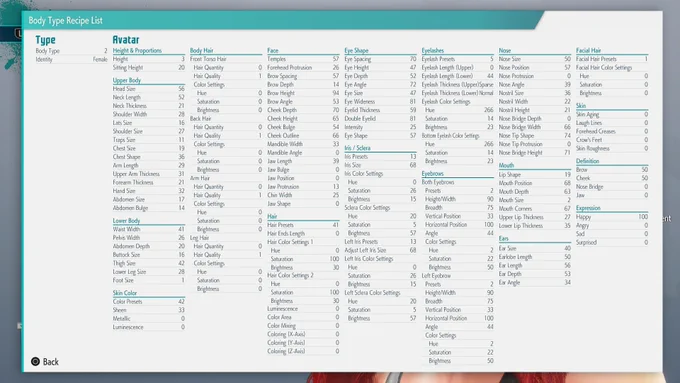Select the Upper Lip Thickness row
This screenshot has width=680, height=383.
[x=535, y=217]
